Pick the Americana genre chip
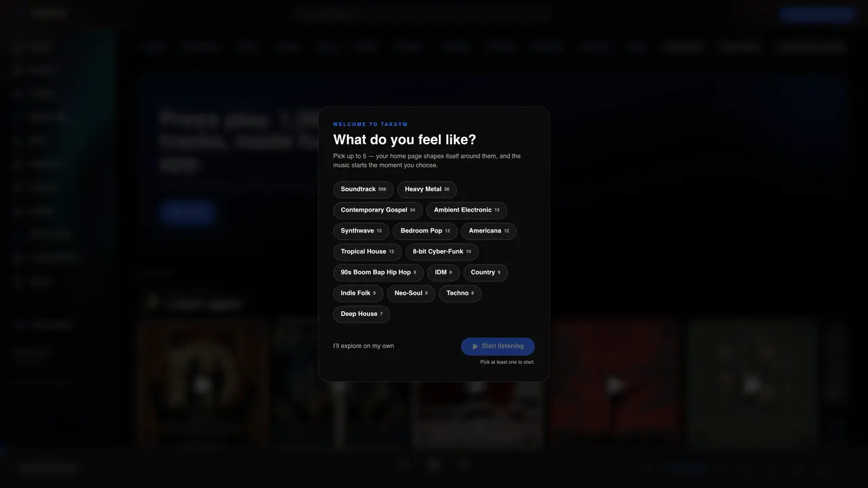868x488 pixels. click(489, 231)
